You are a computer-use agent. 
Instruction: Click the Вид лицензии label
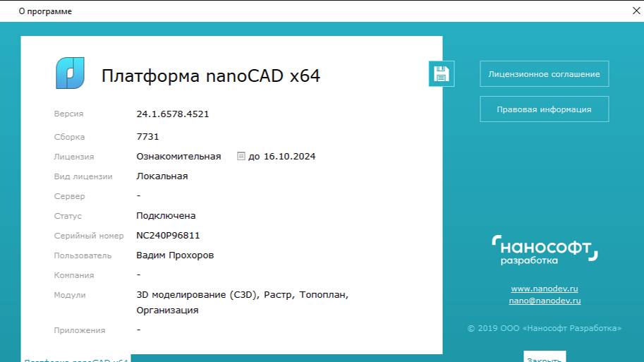click(x=83, y=176)
